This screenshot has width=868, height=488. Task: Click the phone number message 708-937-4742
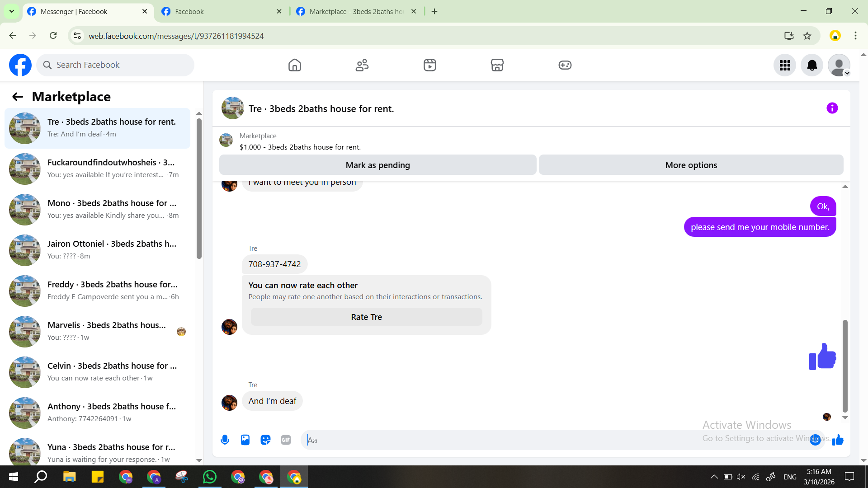tap(274, 264)
